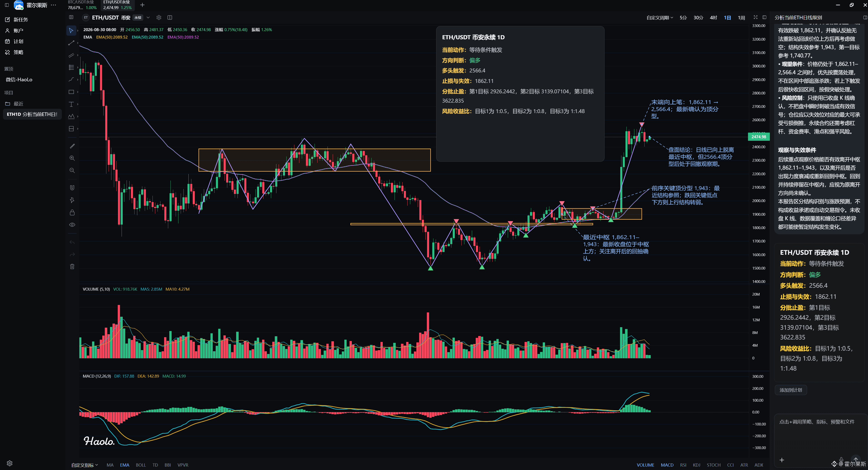Select the position range tool
Viewport: 868px width, 470px height.
(71, 129)
